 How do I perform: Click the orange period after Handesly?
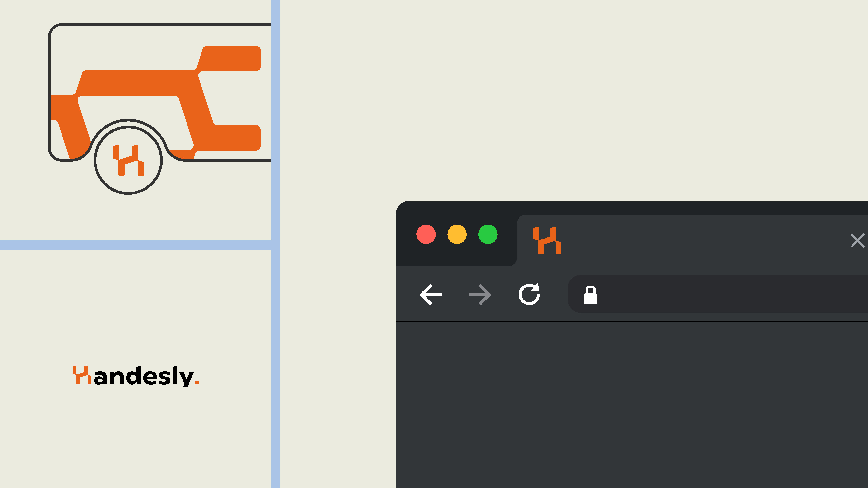197,382
